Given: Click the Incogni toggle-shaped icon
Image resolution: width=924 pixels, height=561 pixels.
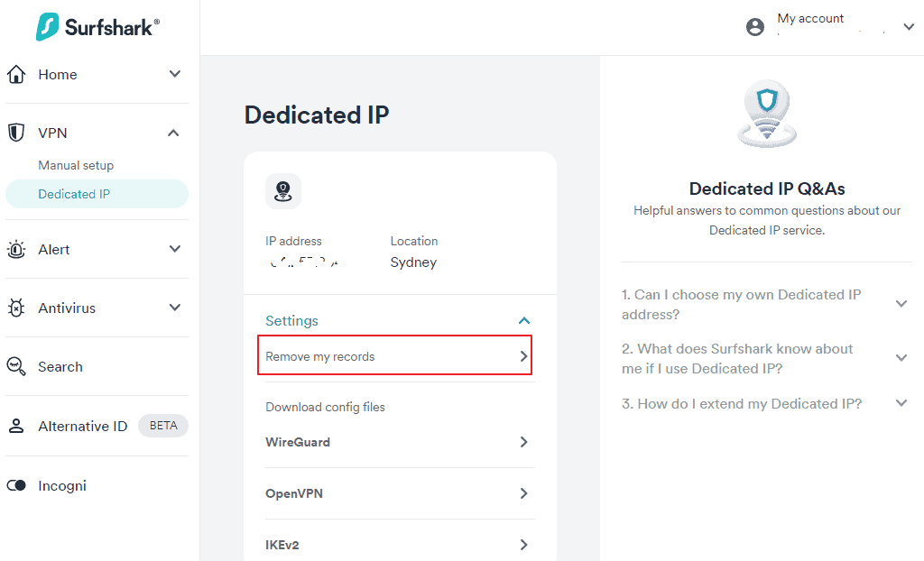Looking at the screenshot, I should (x=16, y=485).
